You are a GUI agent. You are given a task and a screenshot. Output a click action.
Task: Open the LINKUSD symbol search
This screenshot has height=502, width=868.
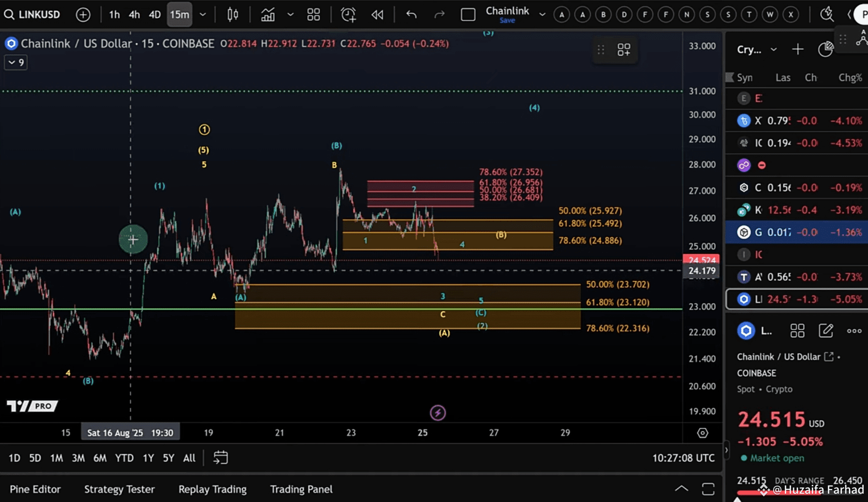(x=33, y=14)
